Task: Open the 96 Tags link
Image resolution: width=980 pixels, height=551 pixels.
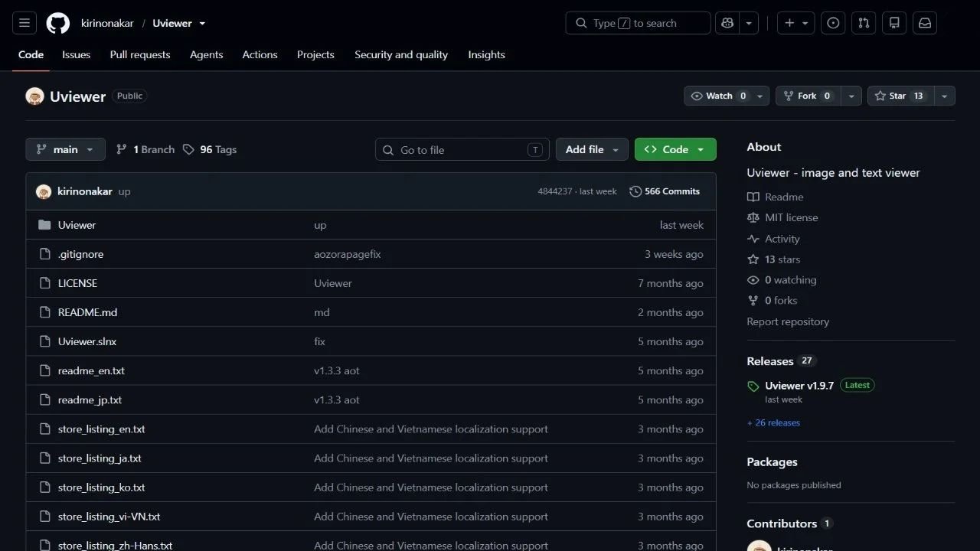Action: [210, 149]
